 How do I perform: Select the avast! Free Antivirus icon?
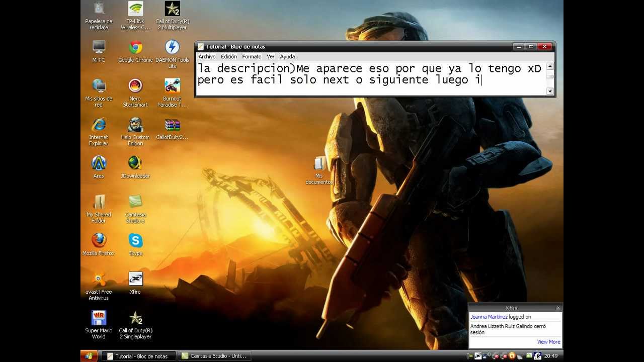click(x=99, y=286)
